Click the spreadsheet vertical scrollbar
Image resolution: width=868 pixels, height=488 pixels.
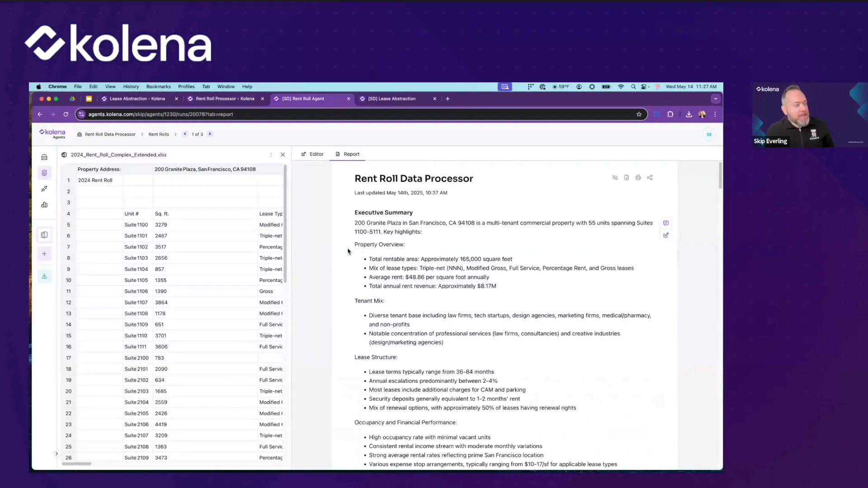[285, 224]
